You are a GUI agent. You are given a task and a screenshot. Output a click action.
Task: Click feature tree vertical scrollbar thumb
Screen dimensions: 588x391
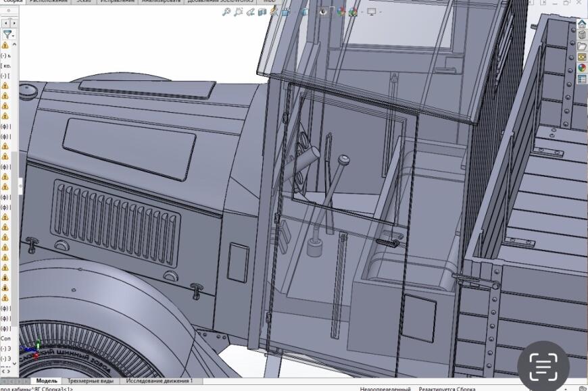(15, 240)
